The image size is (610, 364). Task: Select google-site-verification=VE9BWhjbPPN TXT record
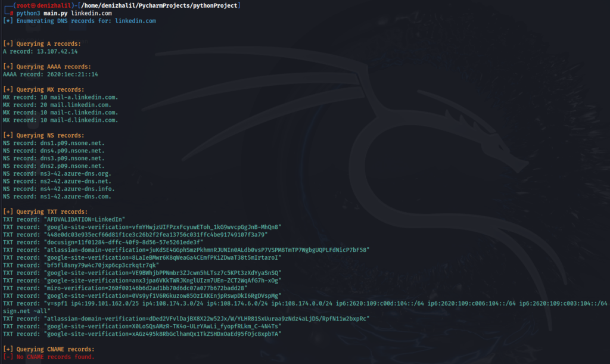click(142, 273)
